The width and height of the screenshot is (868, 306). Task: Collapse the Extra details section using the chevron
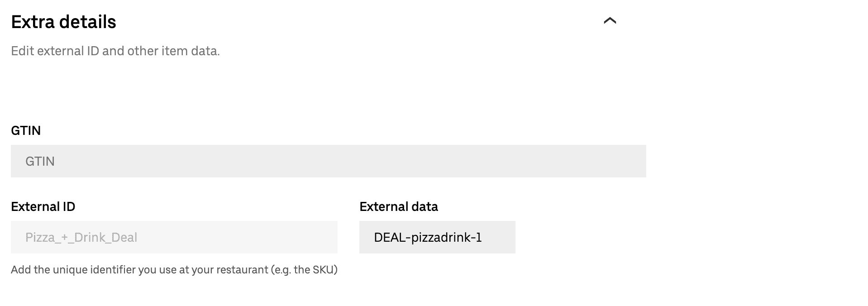pyautogui.click(x=610, y=21)
